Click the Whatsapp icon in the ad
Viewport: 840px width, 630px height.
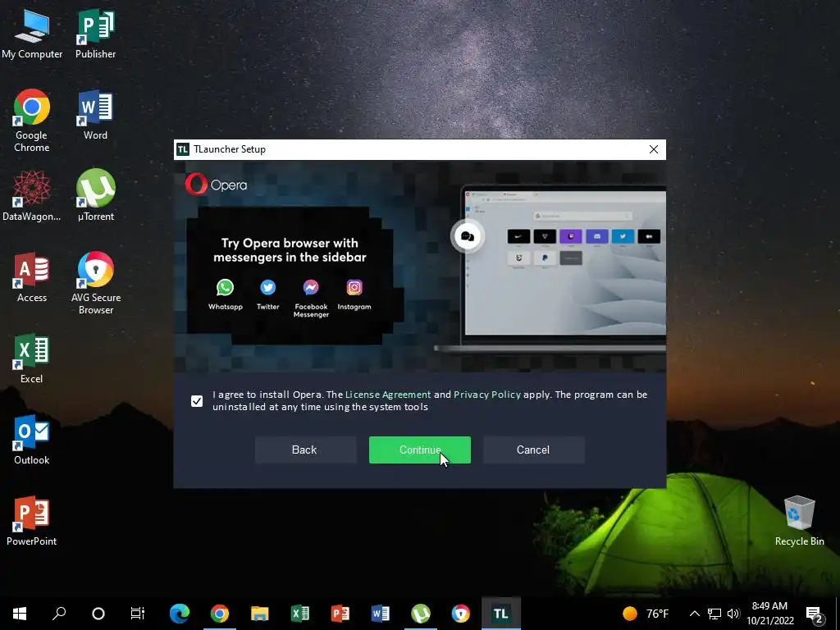pyautogui.click(x=225, y=287)
